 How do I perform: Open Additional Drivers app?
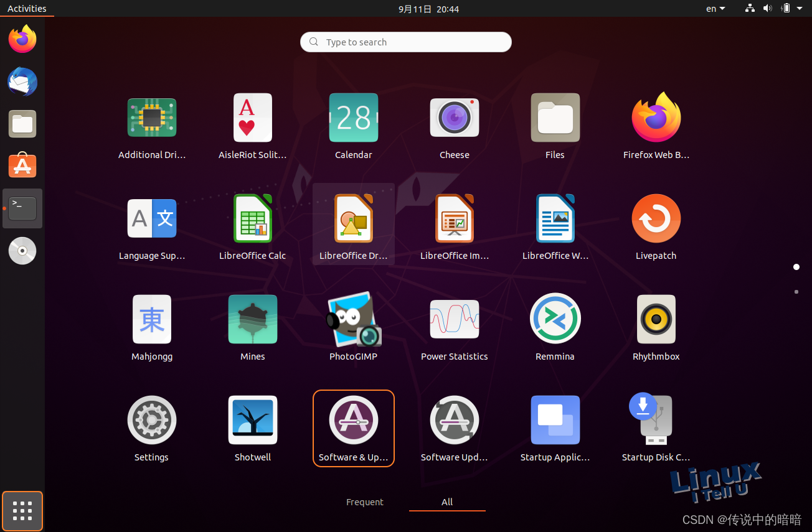click(x=151, y=127)
